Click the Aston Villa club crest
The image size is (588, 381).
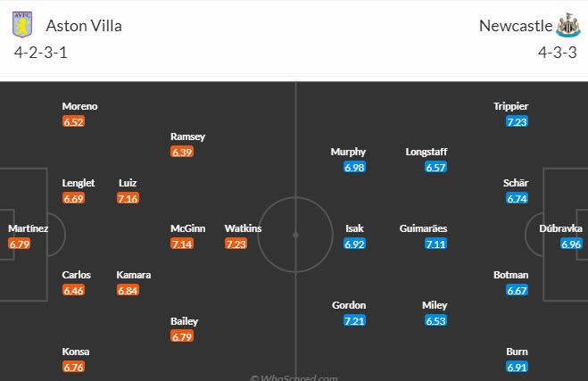(x=22, y=25)
